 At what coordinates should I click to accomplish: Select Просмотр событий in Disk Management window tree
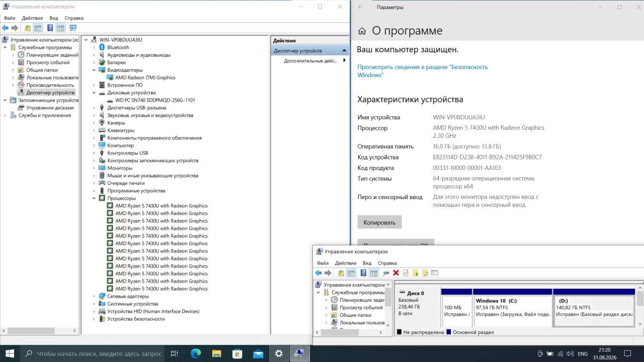point(361,307)
